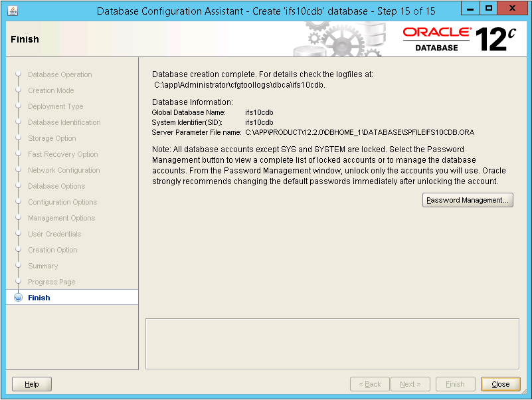Maximize the Database Configuration Assistant window

pos(489,10)
